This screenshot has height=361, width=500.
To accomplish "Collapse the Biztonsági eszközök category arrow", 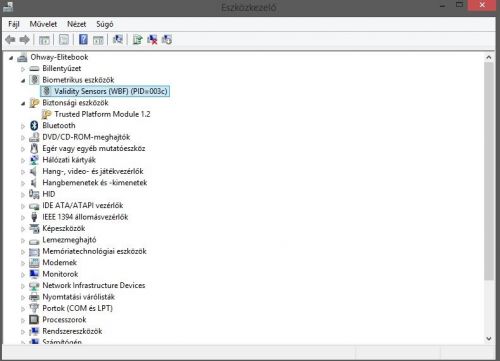I will point(23,104).
